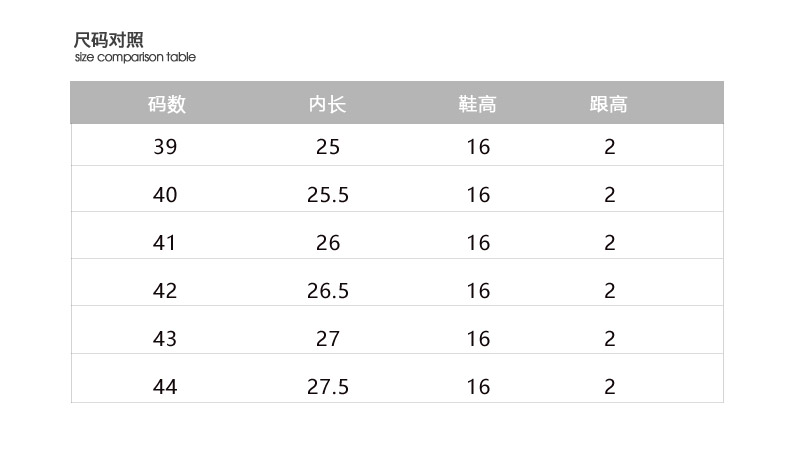Select size 39 cell
790x450 pixels.
pos(165,147)
